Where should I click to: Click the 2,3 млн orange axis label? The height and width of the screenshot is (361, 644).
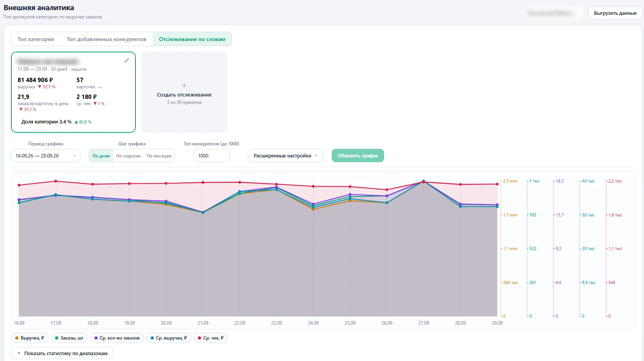coord(510,181)
